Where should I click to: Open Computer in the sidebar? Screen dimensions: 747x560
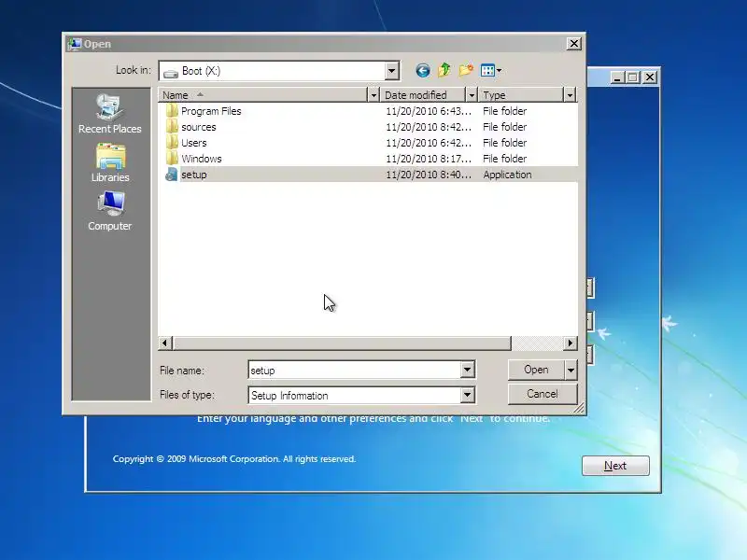pos(110,212)
